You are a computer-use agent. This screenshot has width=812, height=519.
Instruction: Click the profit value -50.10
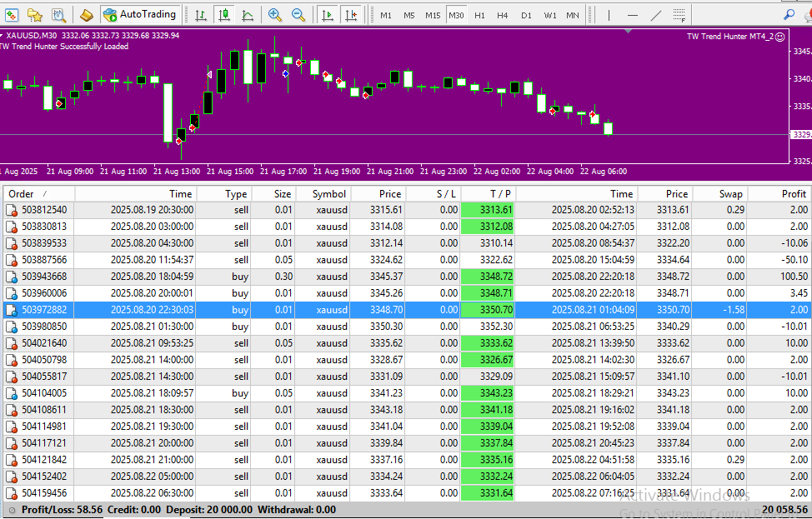(x=794, y=260)
